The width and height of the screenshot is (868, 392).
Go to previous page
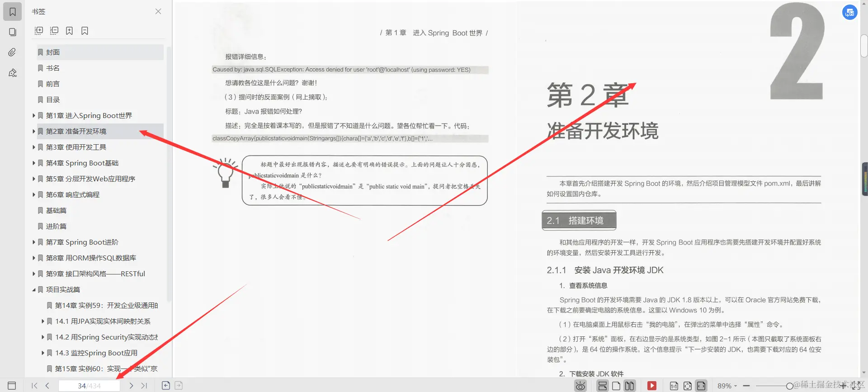click(47, 386)
